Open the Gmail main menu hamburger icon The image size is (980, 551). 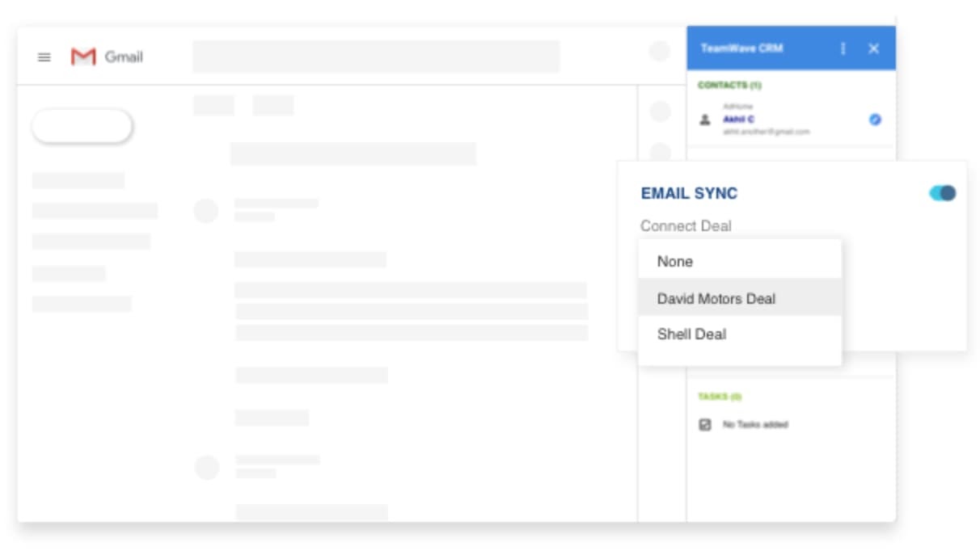click(44, 57)
